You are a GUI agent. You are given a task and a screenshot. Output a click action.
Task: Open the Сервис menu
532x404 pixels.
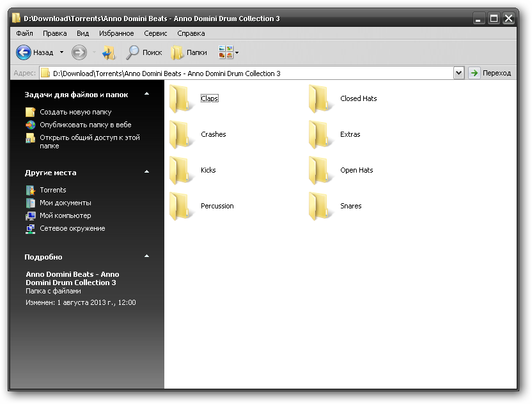155,33
